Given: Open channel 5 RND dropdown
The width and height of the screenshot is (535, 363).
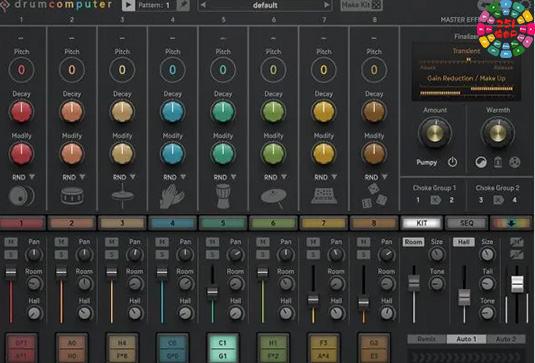Looking at the screenshot, I should (x=225, y=177).
